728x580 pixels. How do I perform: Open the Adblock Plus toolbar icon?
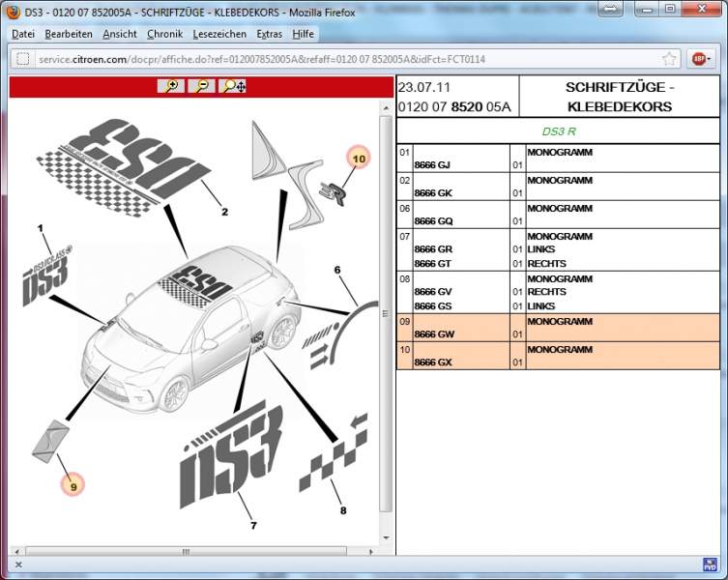pyautogui.click(x=701, y=59)
